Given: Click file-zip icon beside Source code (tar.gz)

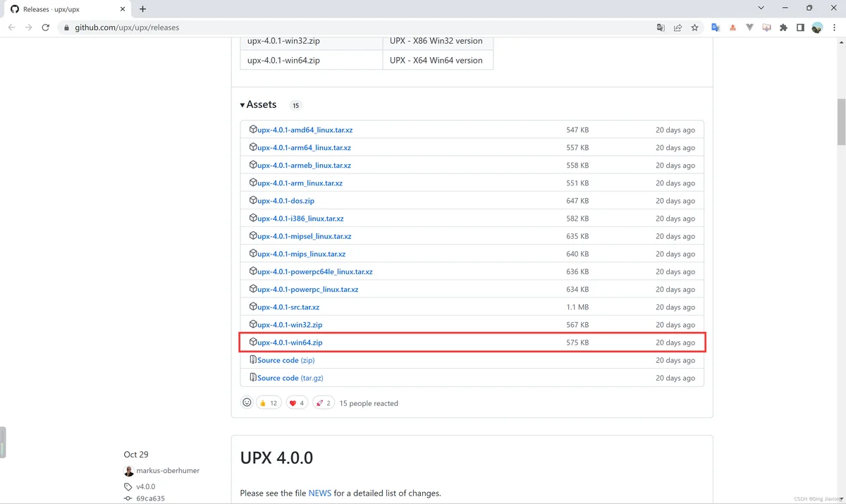Looking at the screenshot, I should pyautogui.click(x=253, y=377).
